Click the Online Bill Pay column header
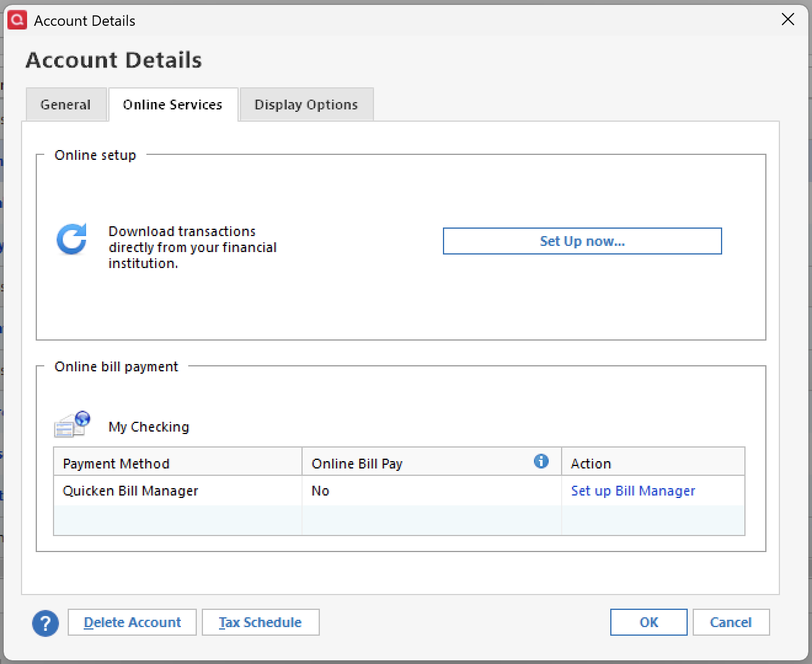 pos(357,464)
